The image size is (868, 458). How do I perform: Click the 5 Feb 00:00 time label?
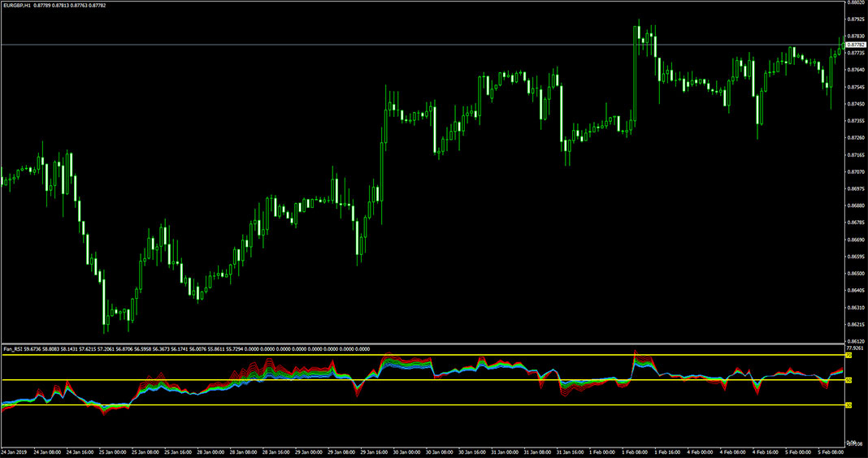click(x=797, y=452)
